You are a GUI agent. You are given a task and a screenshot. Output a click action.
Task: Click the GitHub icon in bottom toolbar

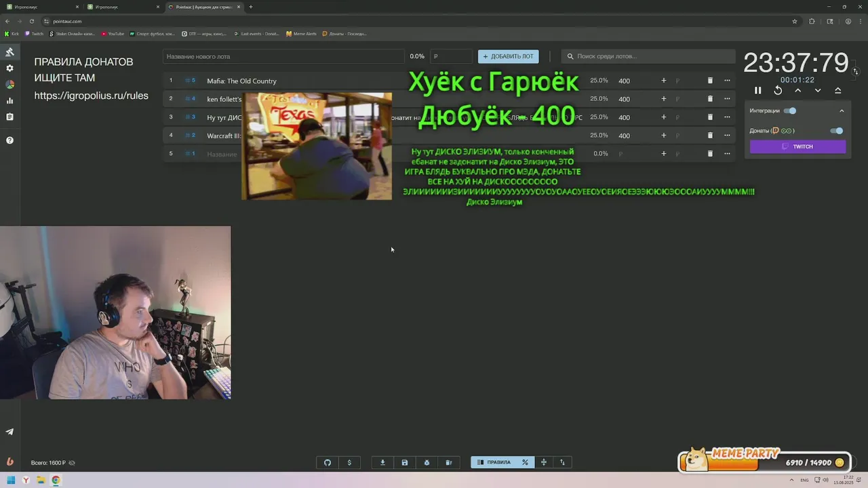[328, 463]
